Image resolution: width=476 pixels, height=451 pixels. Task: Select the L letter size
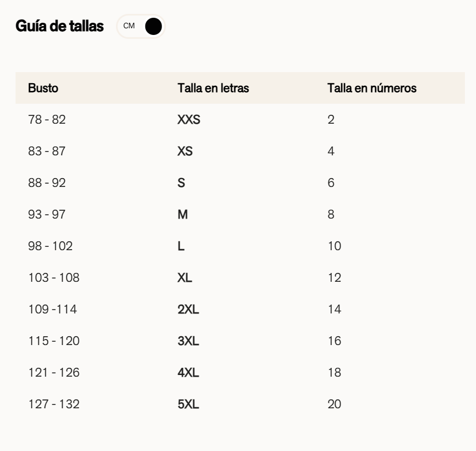click(x=181, y=246)
